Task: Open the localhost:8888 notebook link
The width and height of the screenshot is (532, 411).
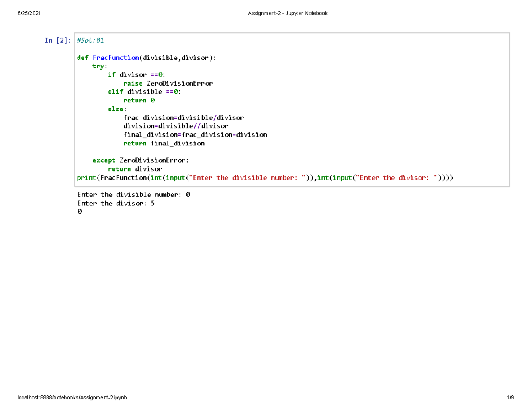Action: [x=72, y=398]
